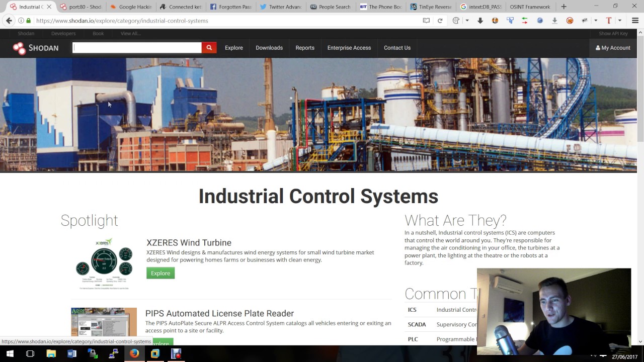
Task: Click the black download arrow extension icon
Action: [x=480, y=21]
